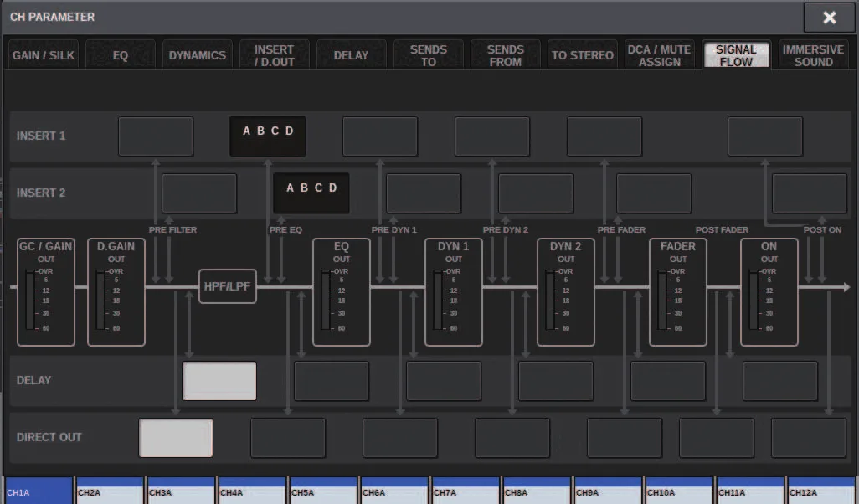Screen dimensions: 859x504
Task: Open the IMMERSIVE SOUND tab
Action: pyautogui.click(x=813, y=55)
